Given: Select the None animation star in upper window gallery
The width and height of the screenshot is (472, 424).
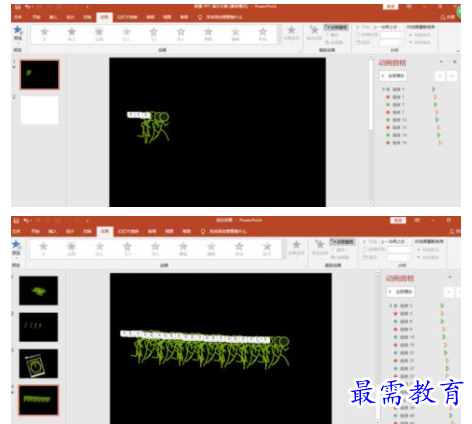Looking at the screenshot, I should 44,34.
